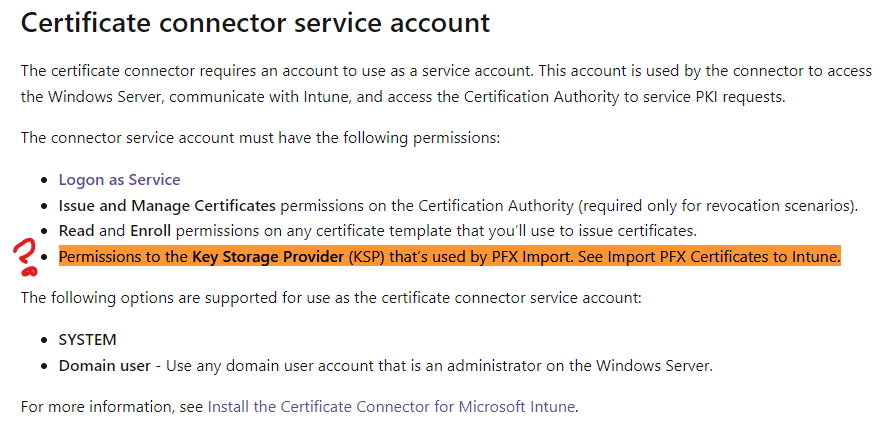This screenshot has width=885, height=429.
Task: Click the "must have the following permissions" sentence
Action: tap(260, 137)
